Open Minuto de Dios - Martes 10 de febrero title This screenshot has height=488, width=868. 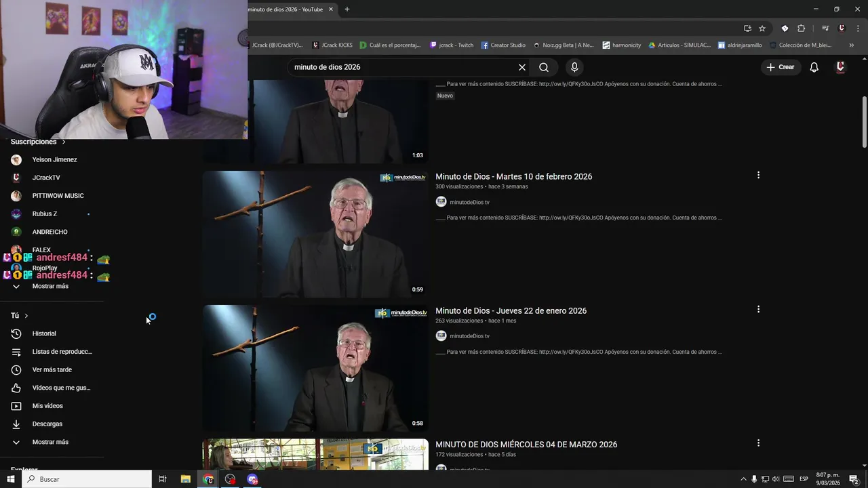[513, 176]
